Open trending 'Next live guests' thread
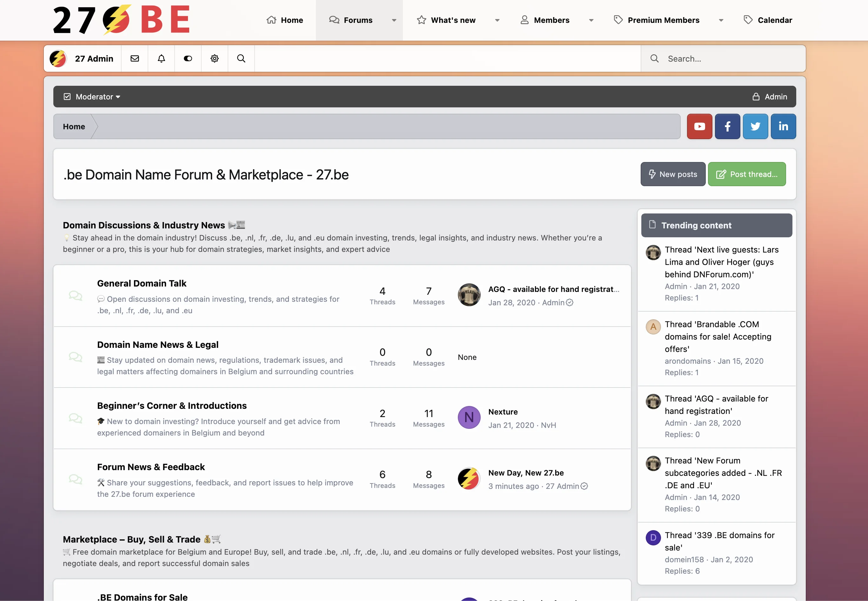This screenshot has width=868, height=601. pyautogui.click(x=722, y=262)
